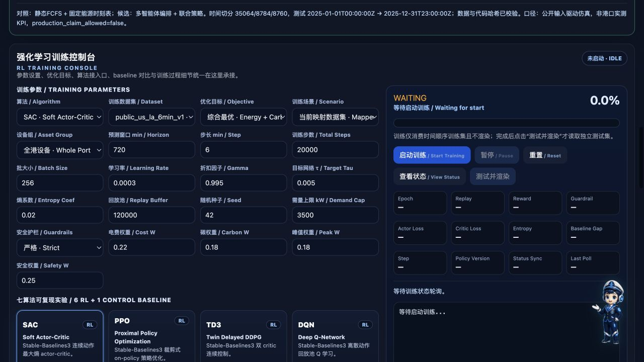Focus the Batch Size field 256
The image size is (644, 362).
[x=60, y=183]
